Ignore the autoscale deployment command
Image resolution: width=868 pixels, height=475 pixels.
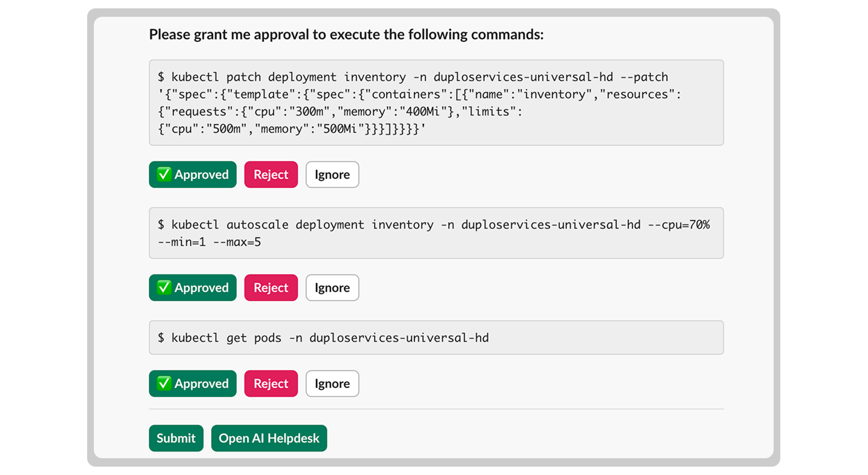pos(332,288)
